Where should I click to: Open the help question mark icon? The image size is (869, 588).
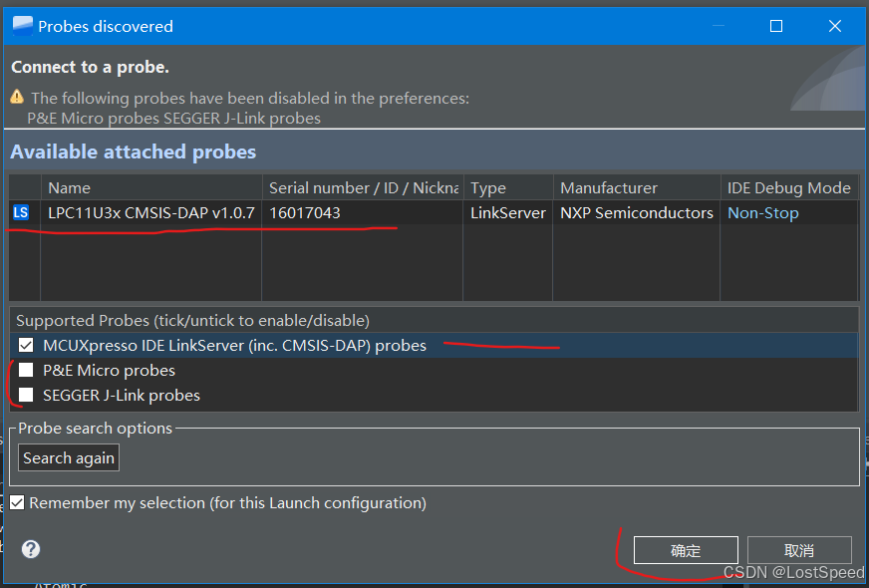pyautogui.click(x=31, y=549)
